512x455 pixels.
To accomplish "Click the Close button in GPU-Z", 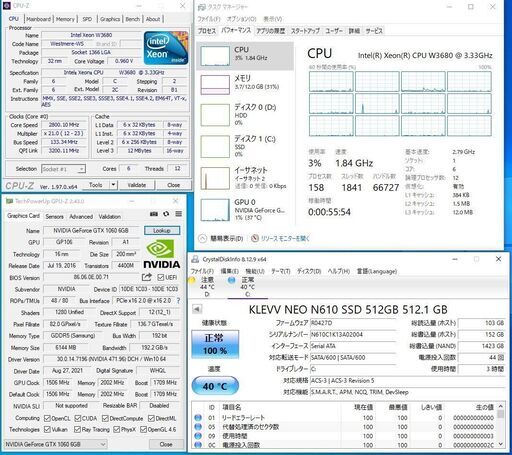I will [x=166, y=444].
